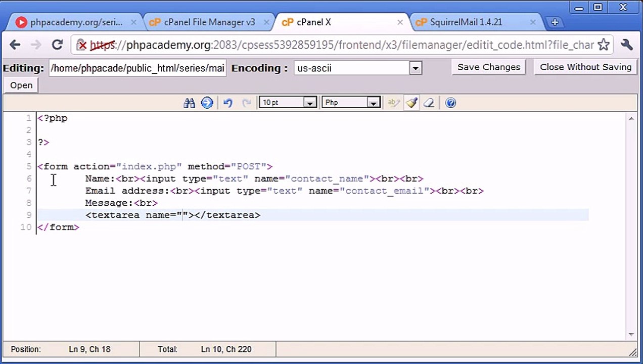The height and width of the screenshot is (364, 643).
Task: Open a new browser tab
Action: [x=555, y=22]
